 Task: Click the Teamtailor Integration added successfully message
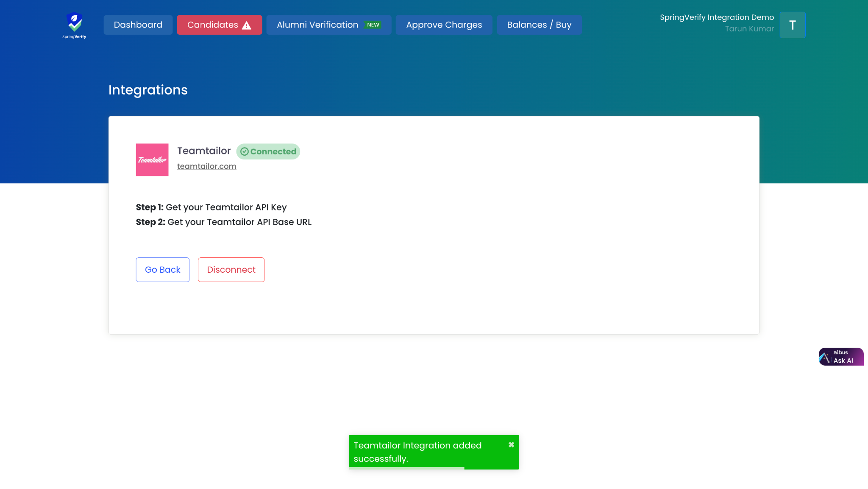[417, 452]
